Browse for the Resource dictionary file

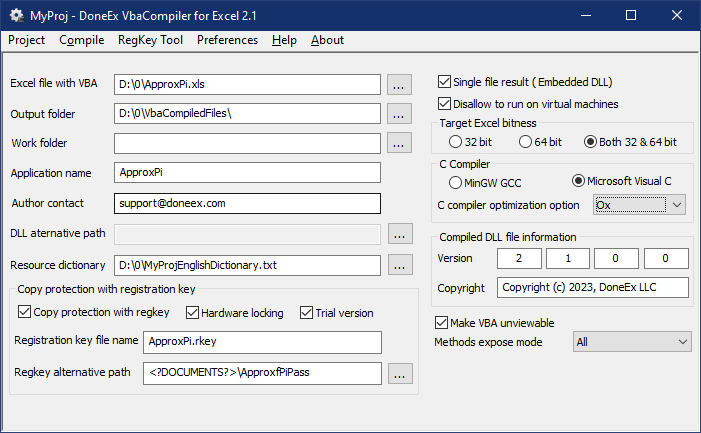click(400, 265)
